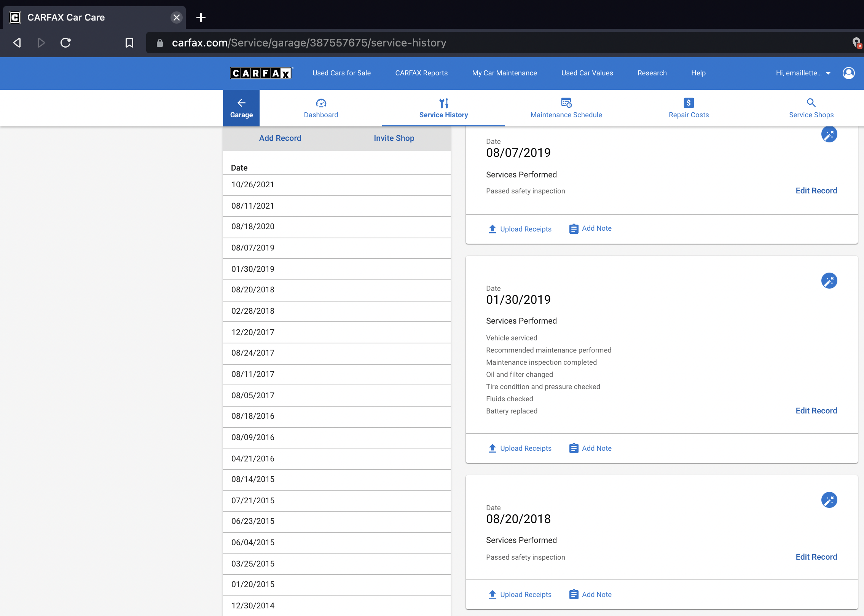This screenshot has width=864, height=616.
Task: Click the wrench badge on 08/20/2018 record
Action: 829,500
